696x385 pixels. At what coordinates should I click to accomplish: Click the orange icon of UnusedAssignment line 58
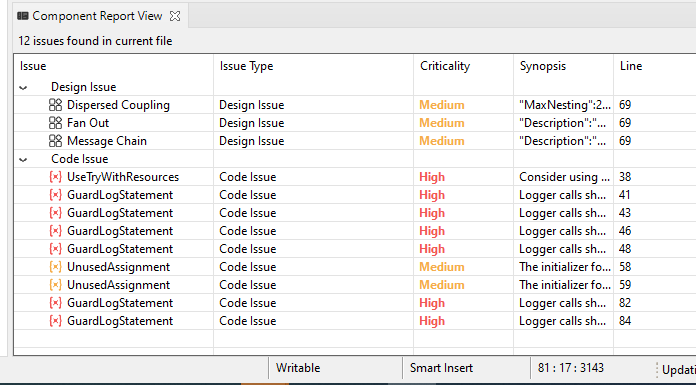coord(55,267)
